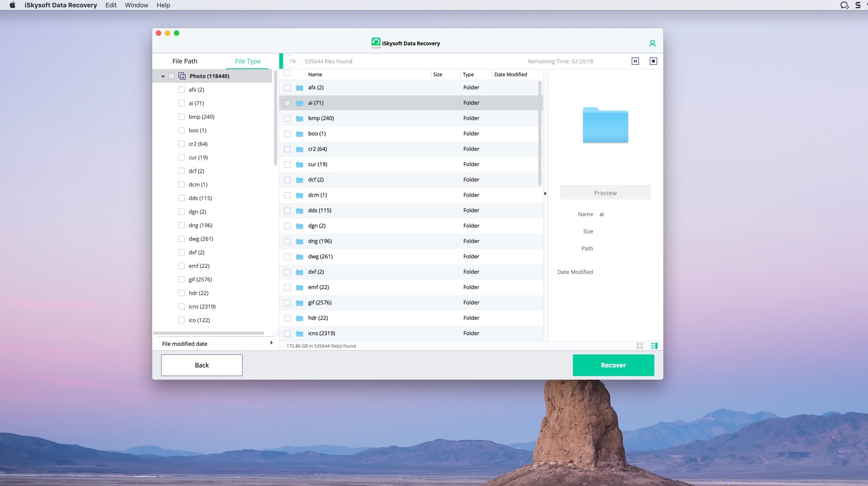Click the 175.86 GB status bar text
This screenshot has height=486, width=868.
[321, 346]
